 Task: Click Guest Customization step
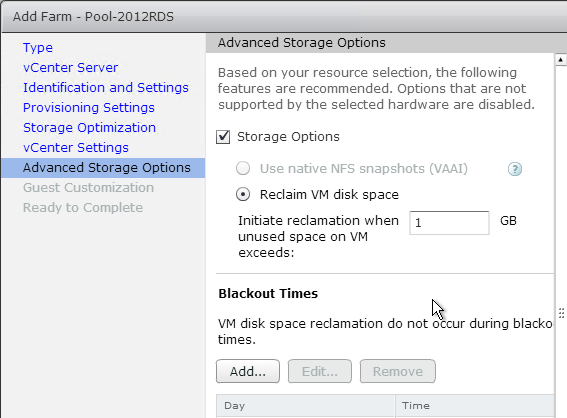(x=88, y=188)
